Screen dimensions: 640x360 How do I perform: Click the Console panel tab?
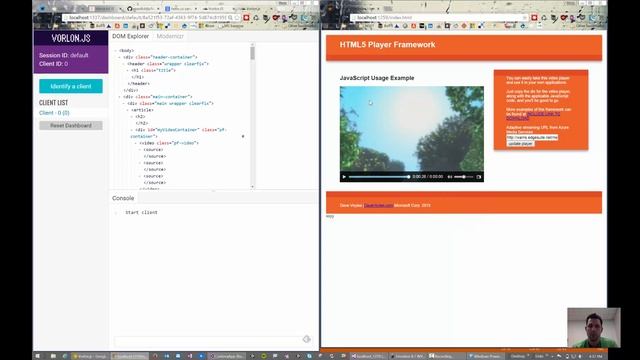click(123, 198)
